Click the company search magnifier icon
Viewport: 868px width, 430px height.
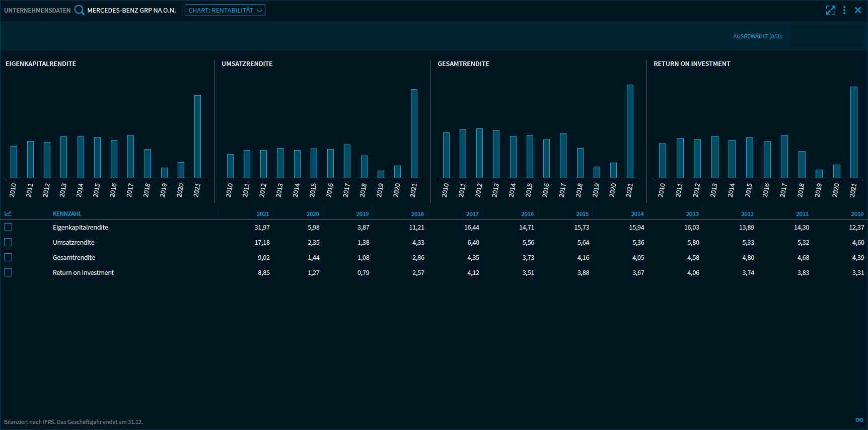coord(80,10)
